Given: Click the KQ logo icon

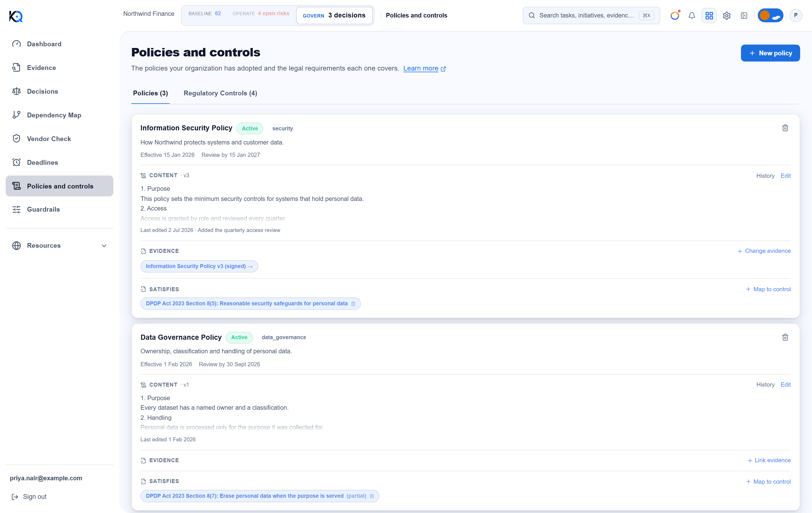Looking at the screenshot, I should click(16, 16).
